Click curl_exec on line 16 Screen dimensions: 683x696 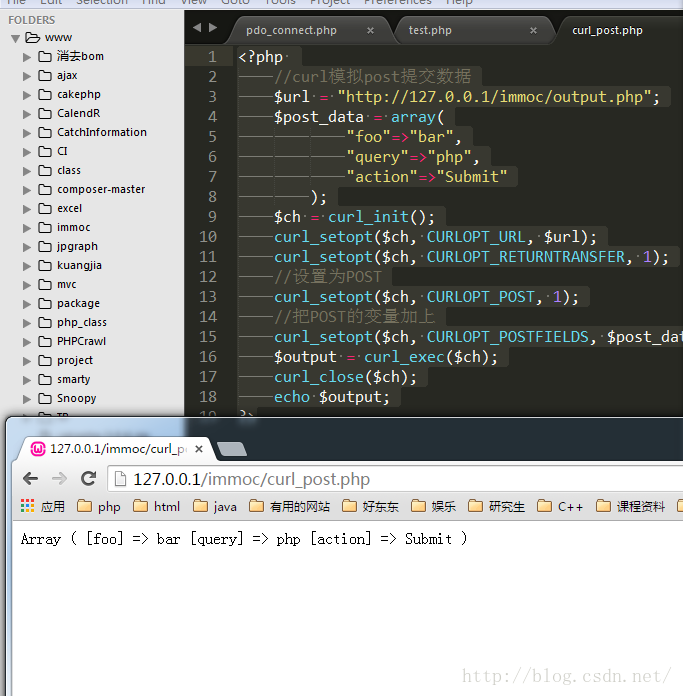(x=404, y=357)
